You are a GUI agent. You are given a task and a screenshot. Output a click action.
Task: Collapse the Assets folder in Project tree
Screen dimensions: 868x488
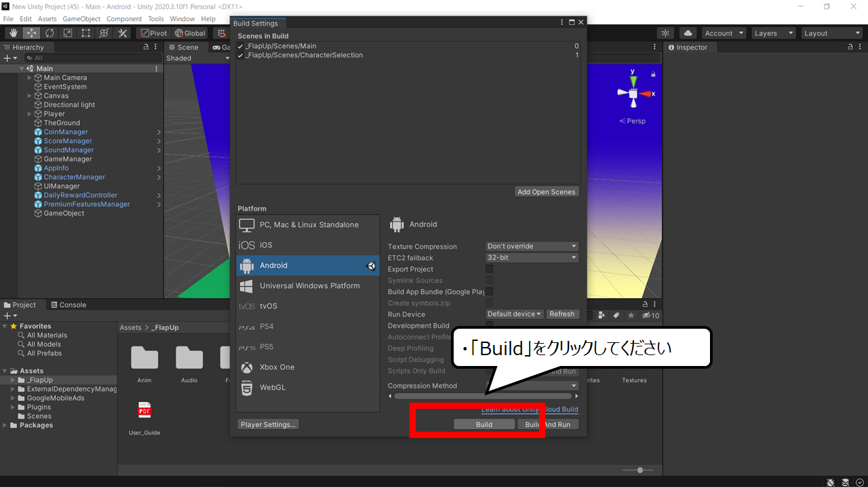coord(5,371)
